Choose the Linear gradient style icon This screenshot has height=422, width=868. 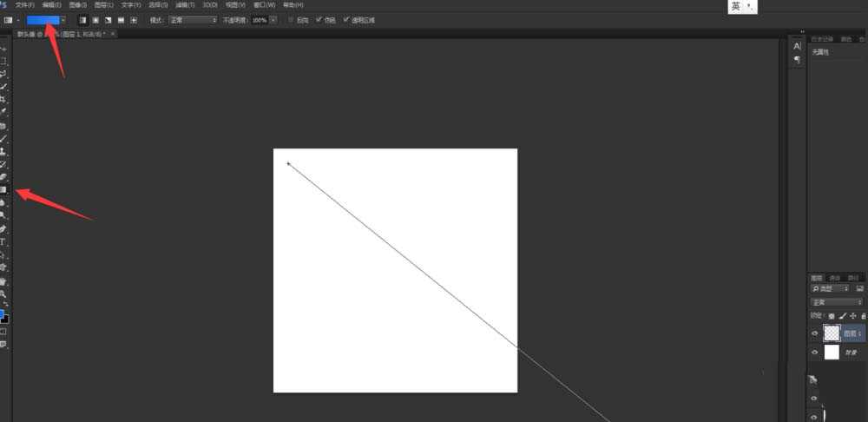(82, 19)
